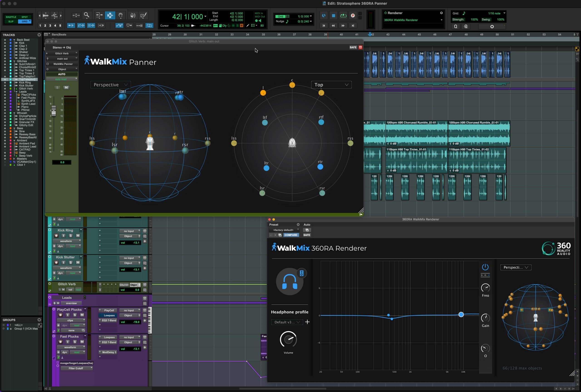Image resolution: width=581 pixels, height=392 pixels.
Task: Adjust the Volume knob in the Renderer
Action: click(288, 340)
